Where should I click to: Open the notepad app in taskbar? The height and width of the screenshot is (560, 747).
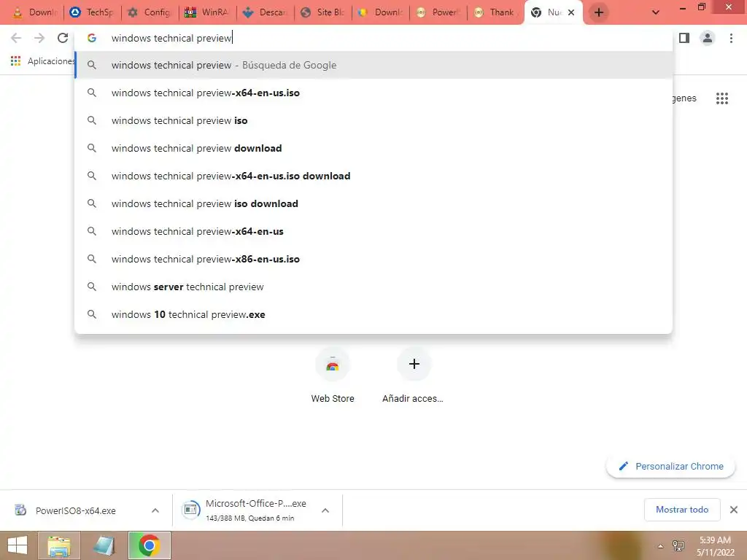tap(104, 545)
